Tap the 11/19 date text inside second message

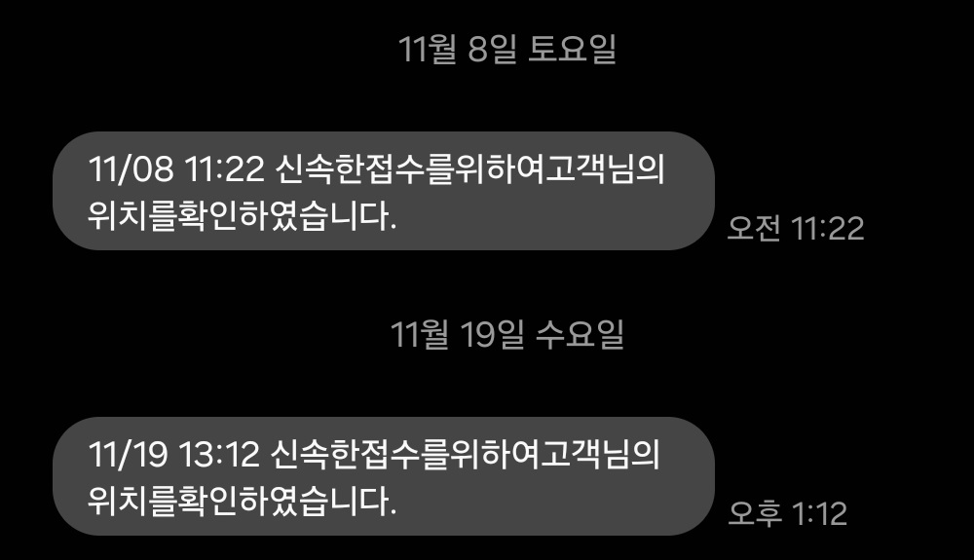pos(128,455)
